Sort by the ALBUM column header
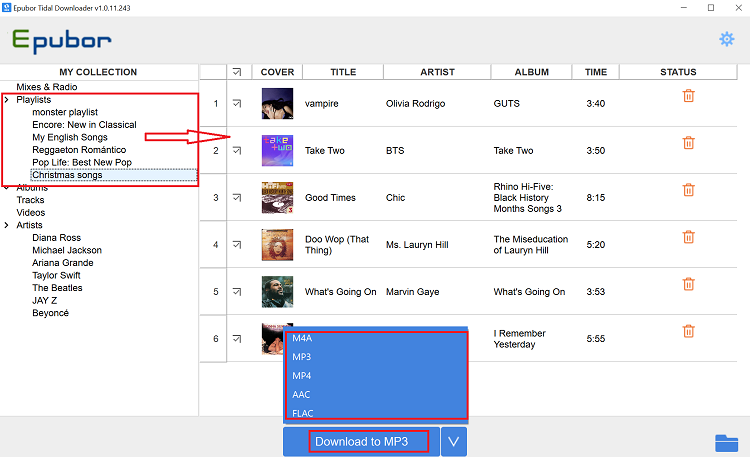Image resolution: width=750 pixels, height=457 pixels. [531, 72]
